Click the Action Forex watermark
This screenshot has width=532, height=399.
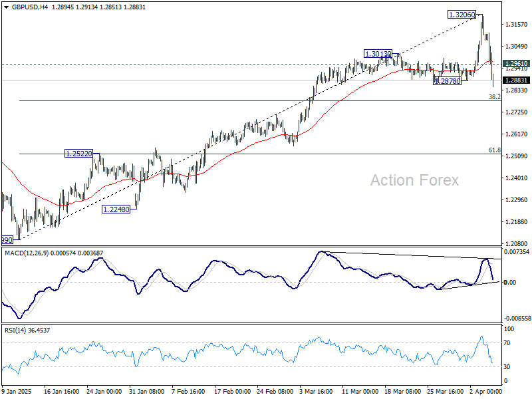click(414, 180)
